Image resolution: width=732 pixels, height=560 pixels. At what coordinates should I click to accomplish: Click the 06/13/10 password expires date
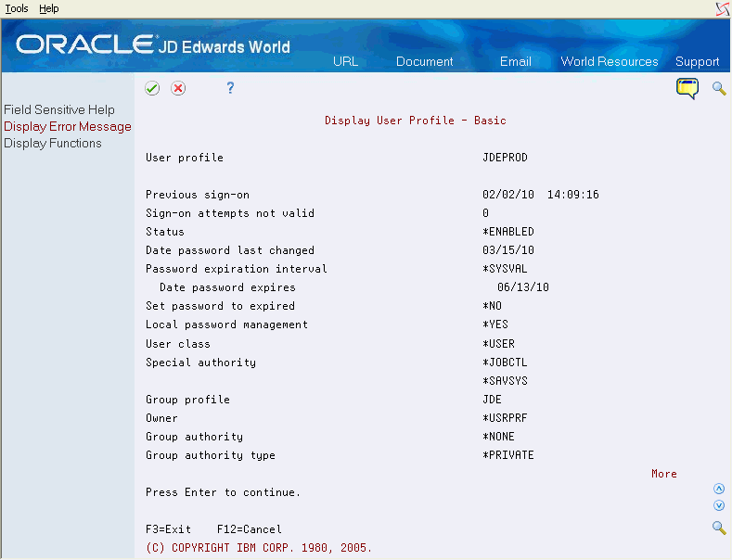click(x=523, y=287)
